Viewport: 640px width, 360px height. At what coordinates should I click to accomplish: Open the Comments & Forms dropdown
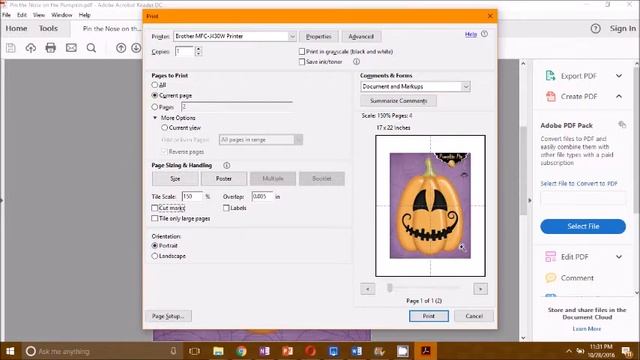466,87
